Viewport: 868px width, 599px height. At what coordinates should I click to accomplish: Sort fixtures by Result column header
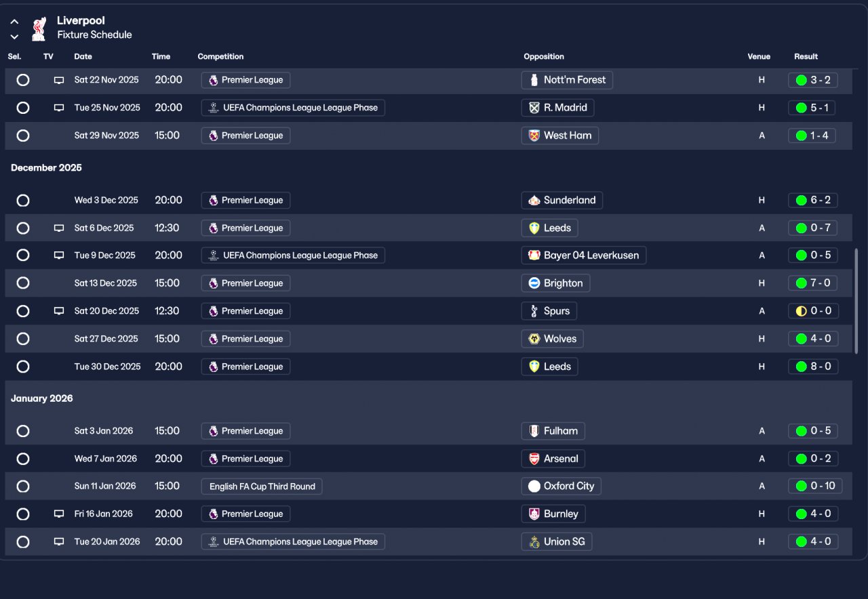tap(806, 57)
